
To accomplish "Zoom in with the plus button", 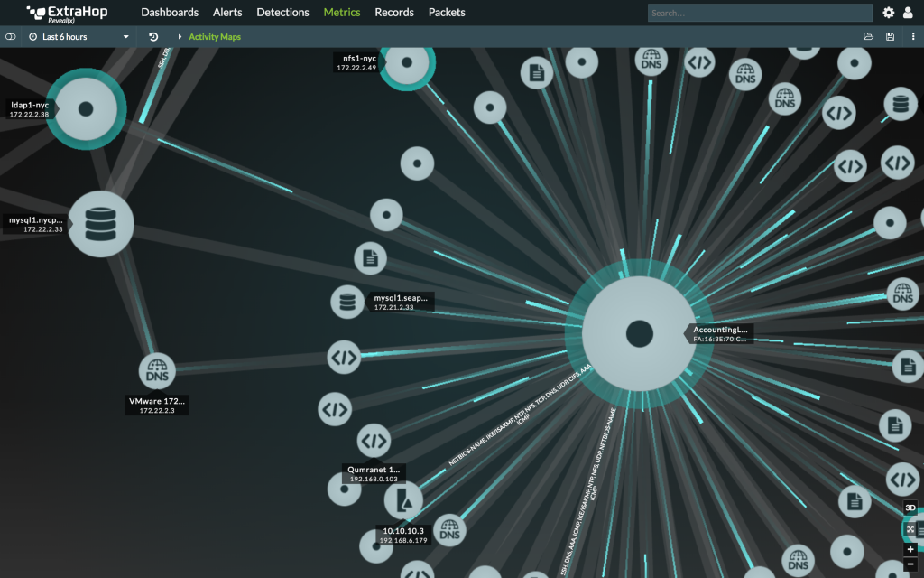I will (x=910, y=549).
